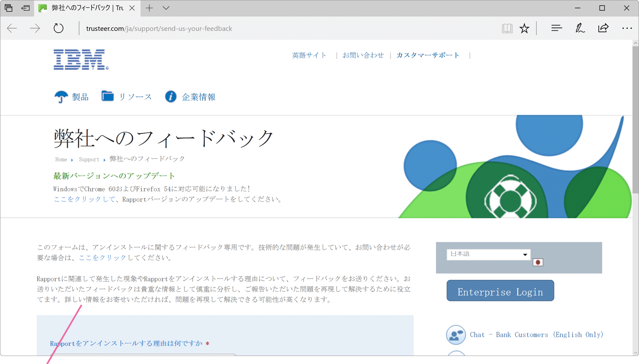Click set these tabs aside icon
The height and width of the screenshot is (364, 639).
26,8
